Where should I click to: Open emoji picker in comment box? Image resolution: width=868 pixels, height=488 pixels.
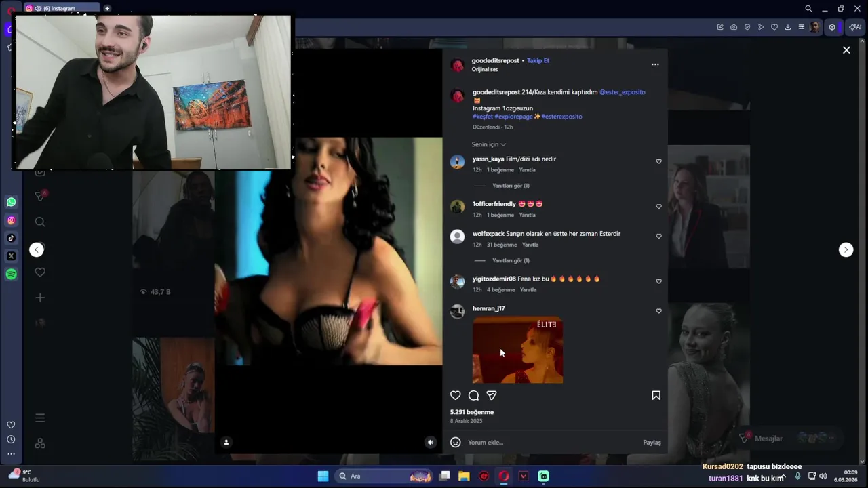coord(456,442)
